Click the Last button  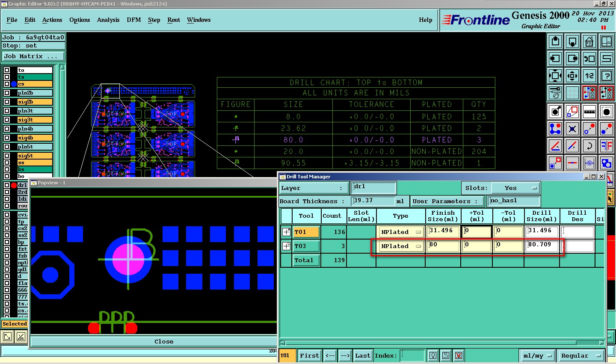click(x=362, y=355)
